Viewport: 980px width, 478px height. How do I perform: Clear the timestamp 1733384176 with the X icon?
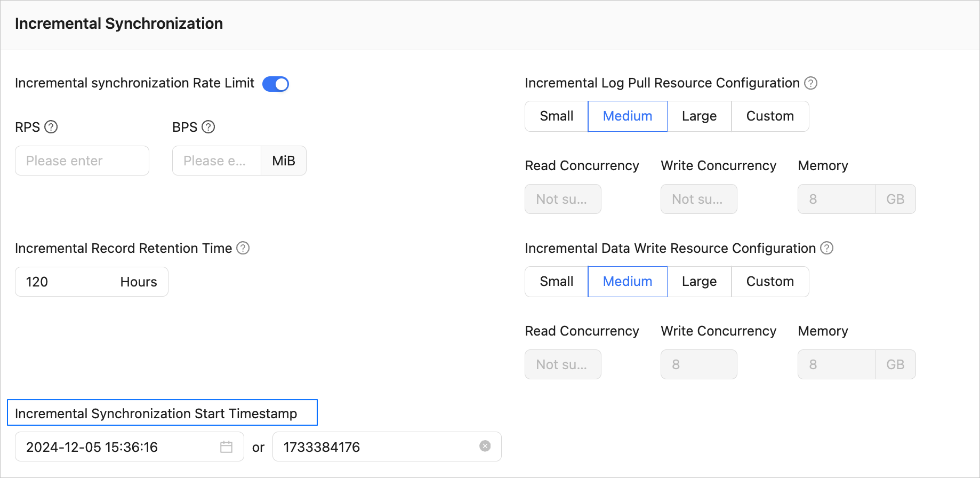pyautogui.click(x=485, y=446)
